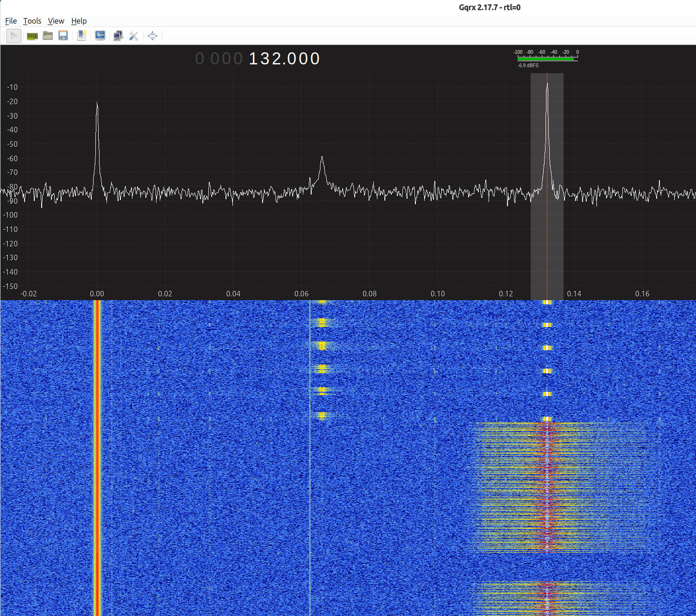Open the Help menu
Viewport: 696px width, 616px height.
[x=79, y=21]
